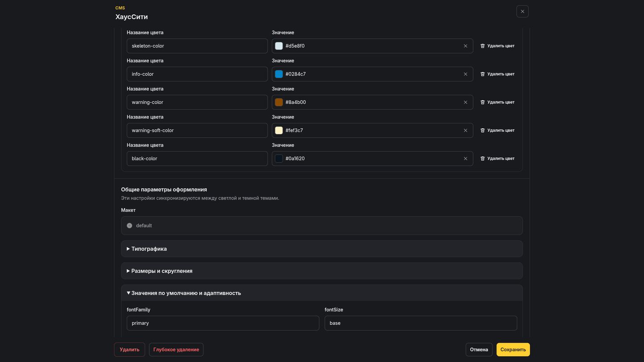This screenshot has height=362, width=644.
Task: Open color picker swatch for #fef3c7
Action: click(279, 130)
